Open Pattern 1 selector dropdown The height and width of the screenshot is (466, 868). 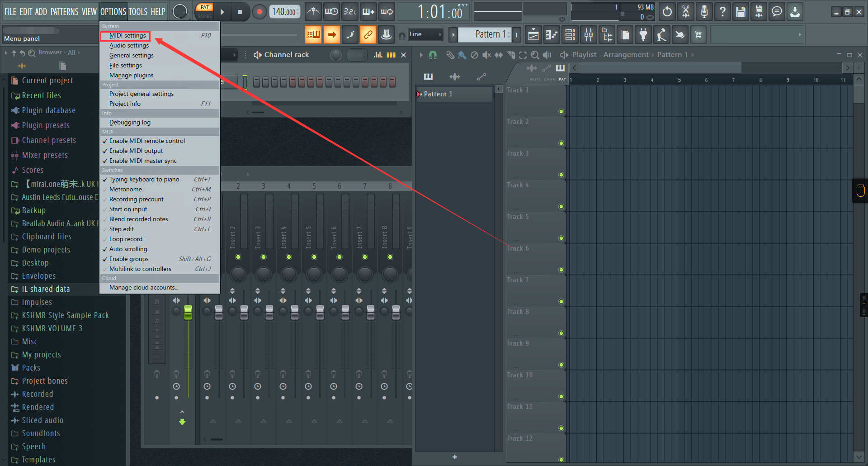pos(485,34)
